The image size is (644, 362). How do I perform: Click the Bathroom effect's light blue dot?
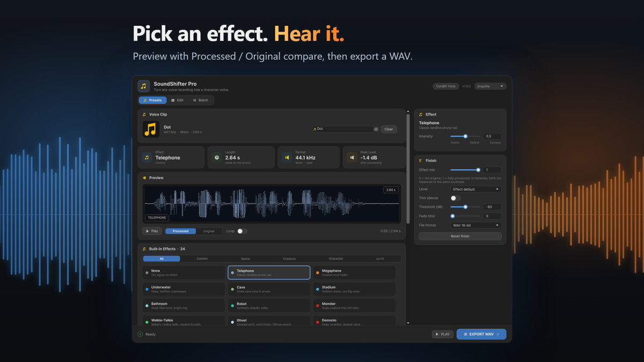coord(147,306)
